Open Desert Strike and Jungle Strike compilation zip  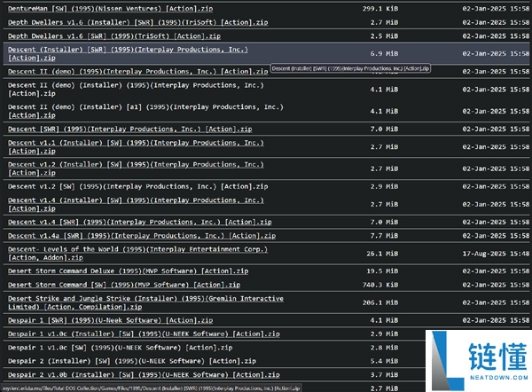pos(145,302)
